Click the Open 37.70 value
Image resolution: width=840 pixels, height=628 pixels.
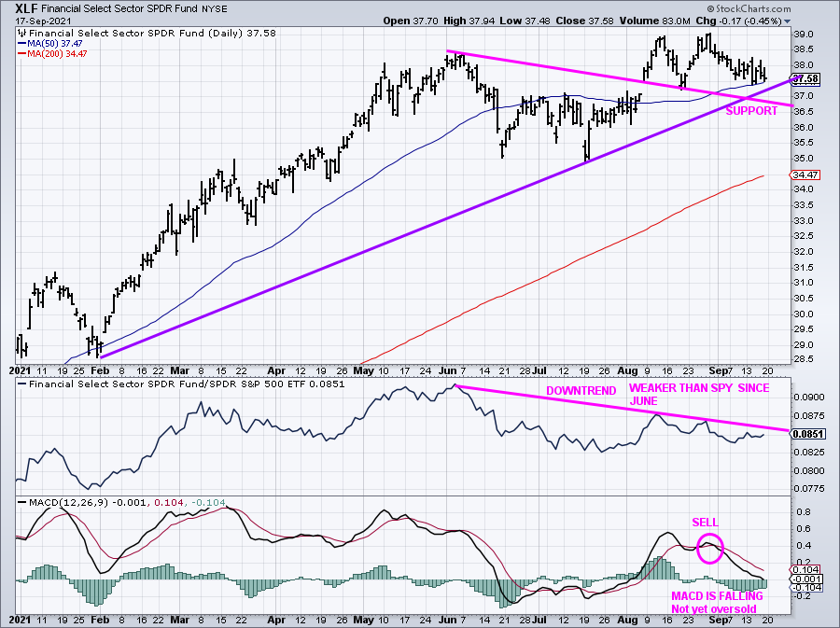click(x=411, y=21)
